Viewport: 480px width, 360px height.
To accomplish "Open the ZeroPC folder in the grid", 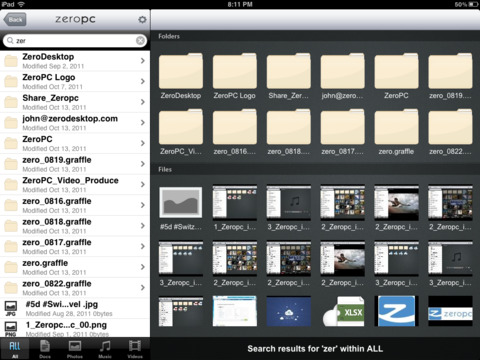I will coord(396,76).
